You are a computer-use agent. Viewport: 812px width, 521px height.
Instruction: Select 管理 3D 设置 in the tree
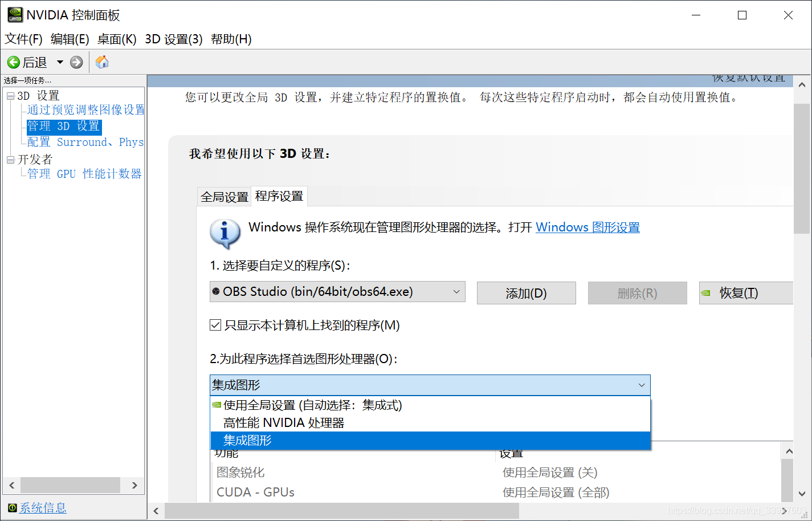(x=64, y=126)
